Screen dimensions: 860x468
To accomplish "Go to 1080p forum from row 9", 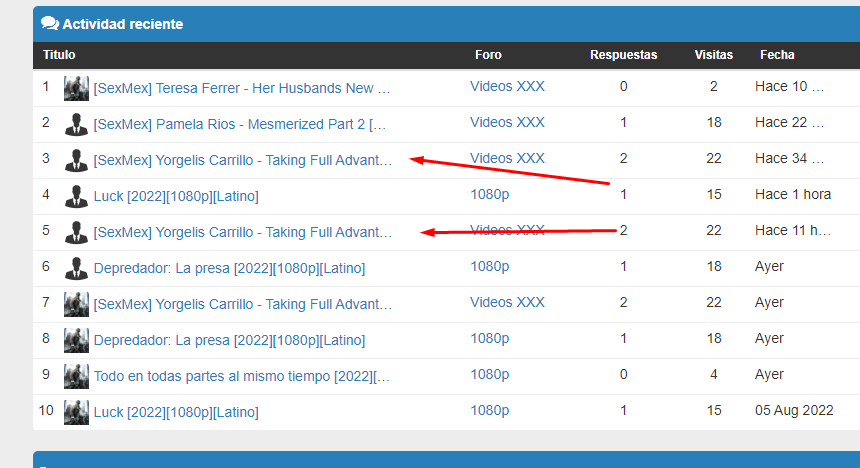I will 490,374.
